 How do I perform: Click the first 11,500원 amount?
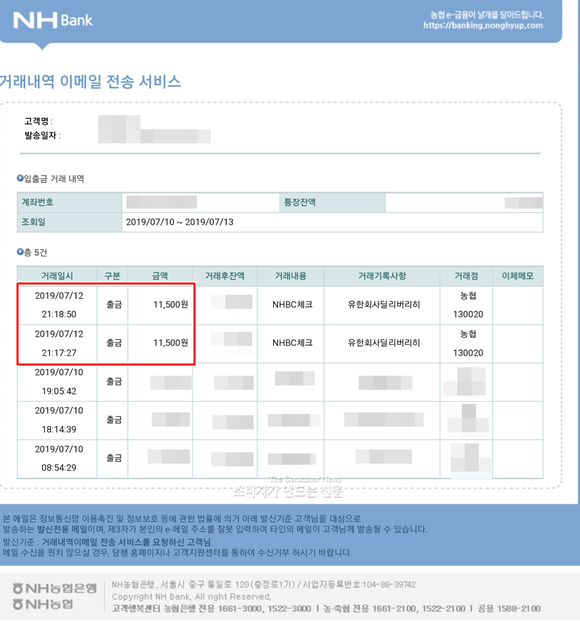(x=171, y=305)
